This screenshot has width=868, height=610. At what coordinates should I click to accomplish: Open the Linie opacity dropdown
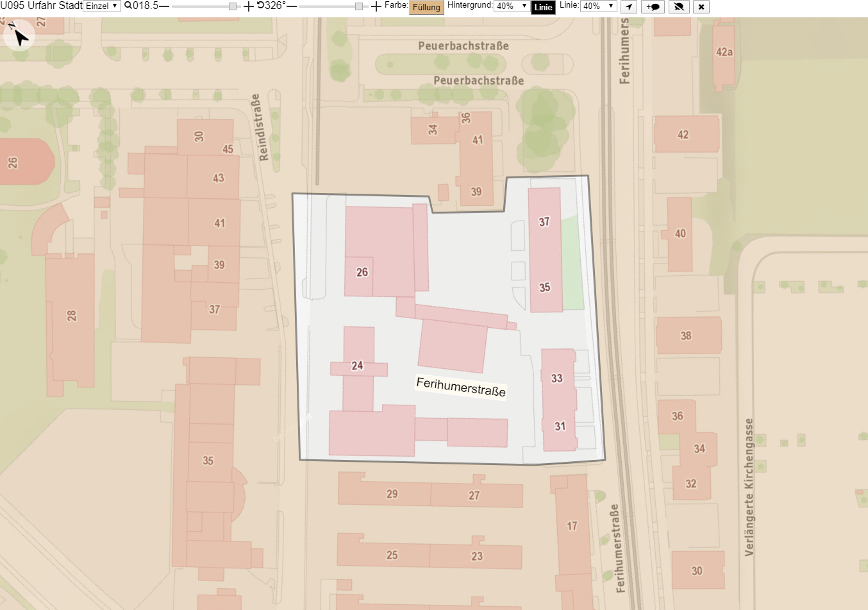coord(599,6)
